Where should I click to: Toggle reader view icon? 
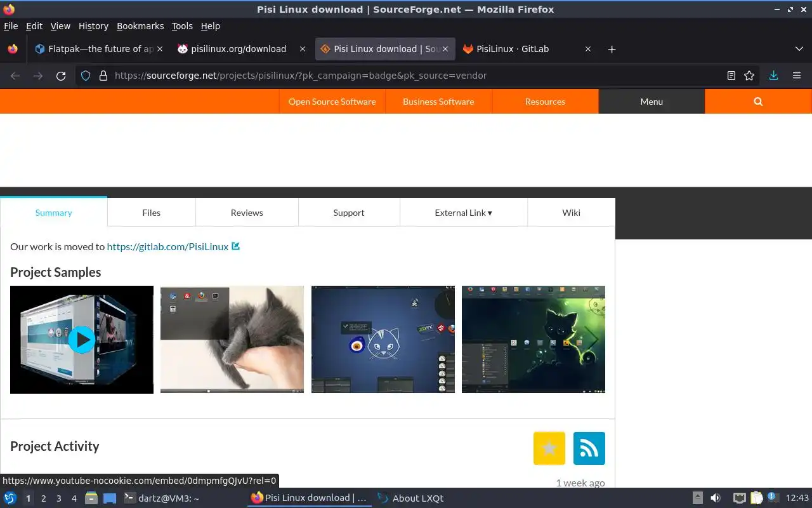pyautogui.click(x=731, y=76)
